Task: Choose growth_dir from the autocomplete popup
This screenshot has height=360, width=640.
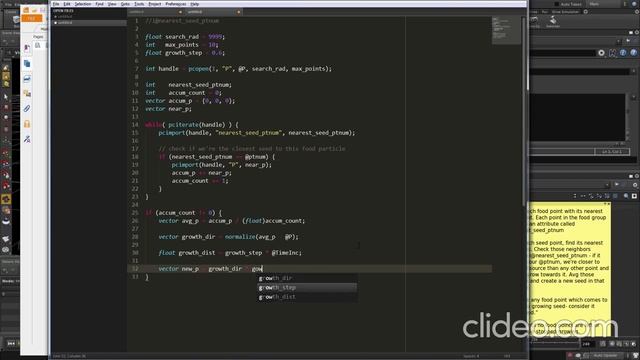Action: click(x=307, y=278)
